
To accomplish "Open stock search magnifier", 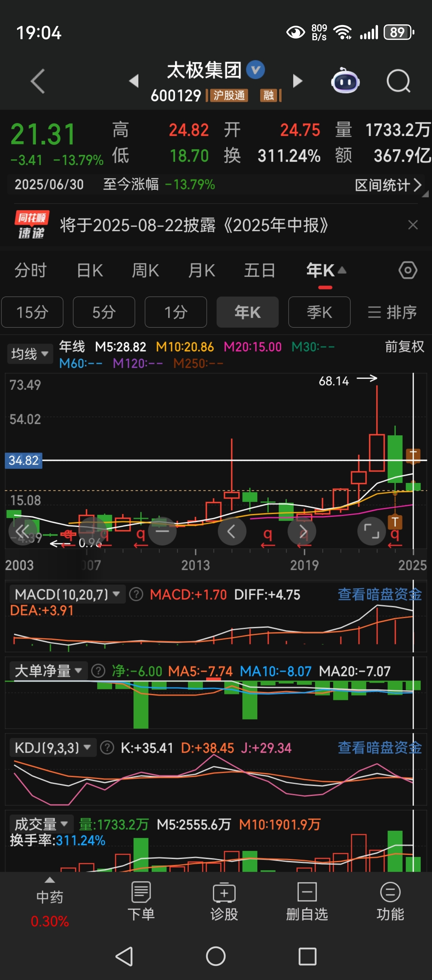I will 398,81.
